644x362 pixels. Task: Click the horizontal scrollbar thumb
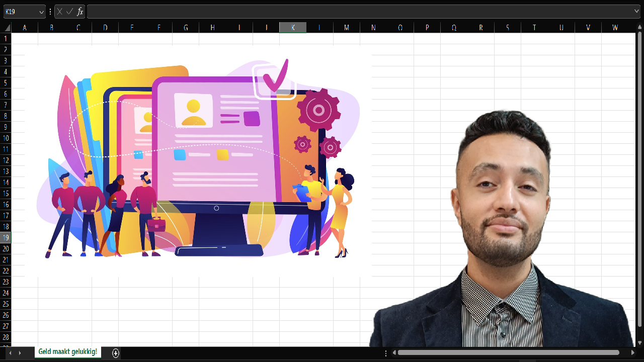[x=508, y=353]
